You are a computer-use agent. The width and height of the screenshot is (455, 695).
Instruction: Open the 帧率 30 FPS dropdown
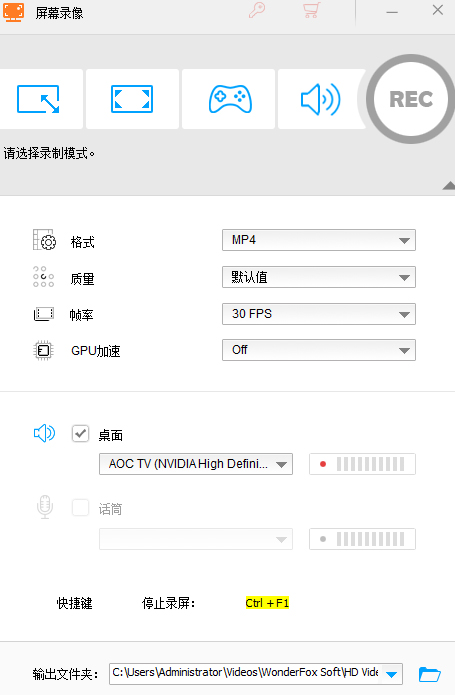pyautogui.click(x=319, y=314)
